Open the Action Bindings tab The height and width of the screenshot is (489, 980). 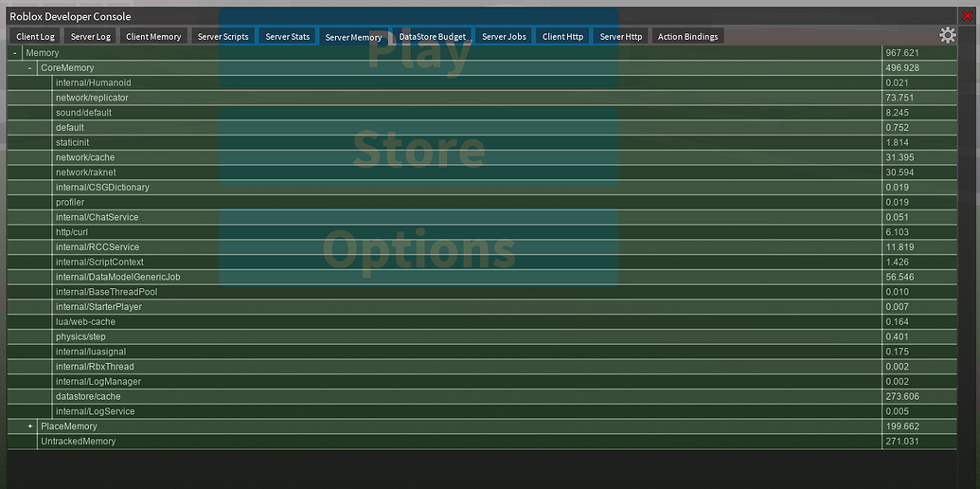(688, 37)
